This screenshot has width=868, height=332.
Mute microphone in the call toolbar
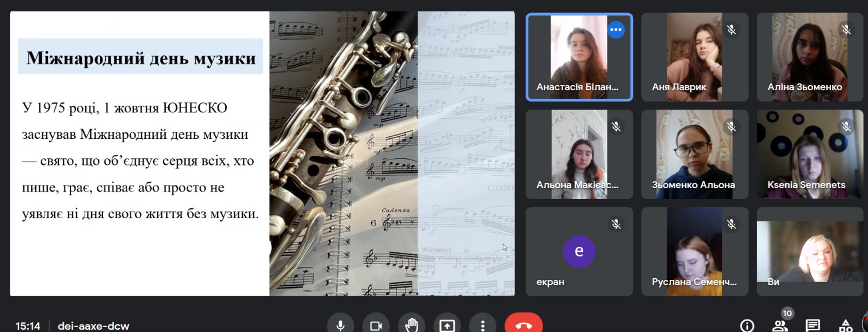point(340,325)
